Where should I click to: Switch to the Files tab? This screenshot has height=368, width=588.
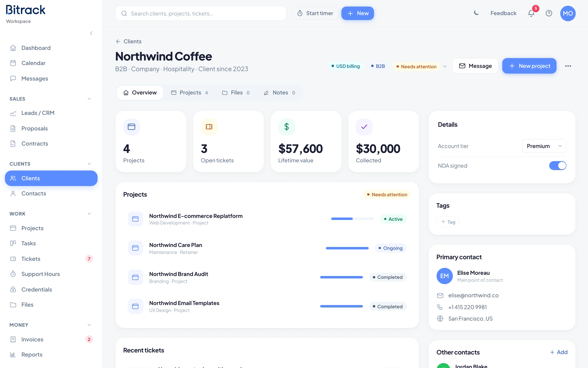pyautogui.click(x=236, y=93)
